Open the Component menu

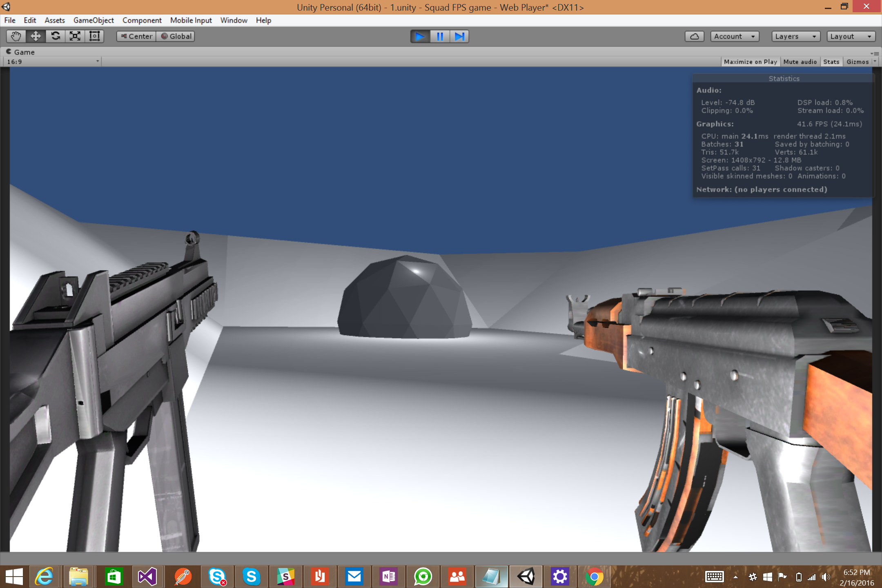click(142, 20)
